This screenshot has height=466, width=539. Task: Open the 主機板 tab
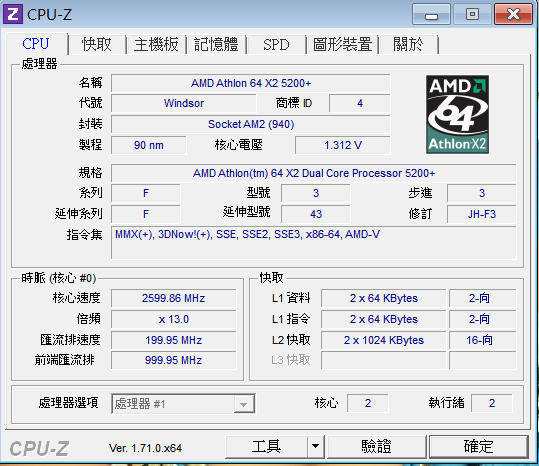point(156,44)
